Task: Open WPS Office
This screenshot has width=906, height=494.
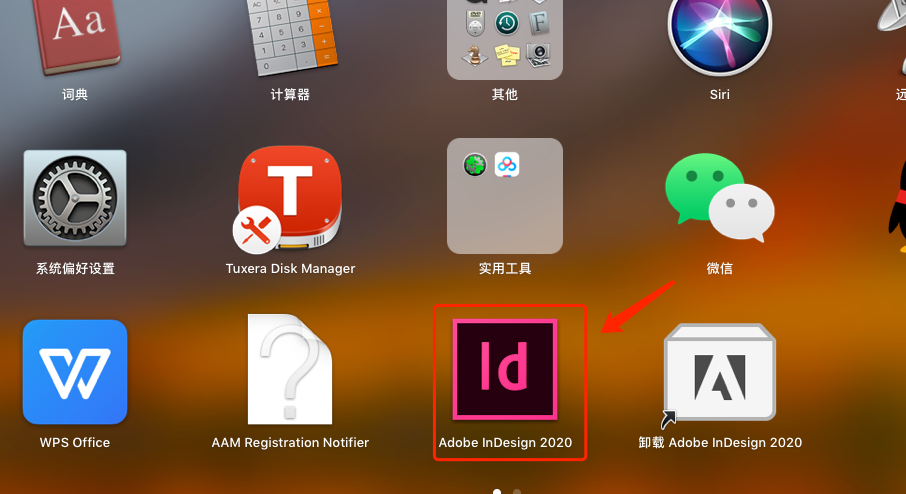Action: pyautogui.click(x=75, y=372)
